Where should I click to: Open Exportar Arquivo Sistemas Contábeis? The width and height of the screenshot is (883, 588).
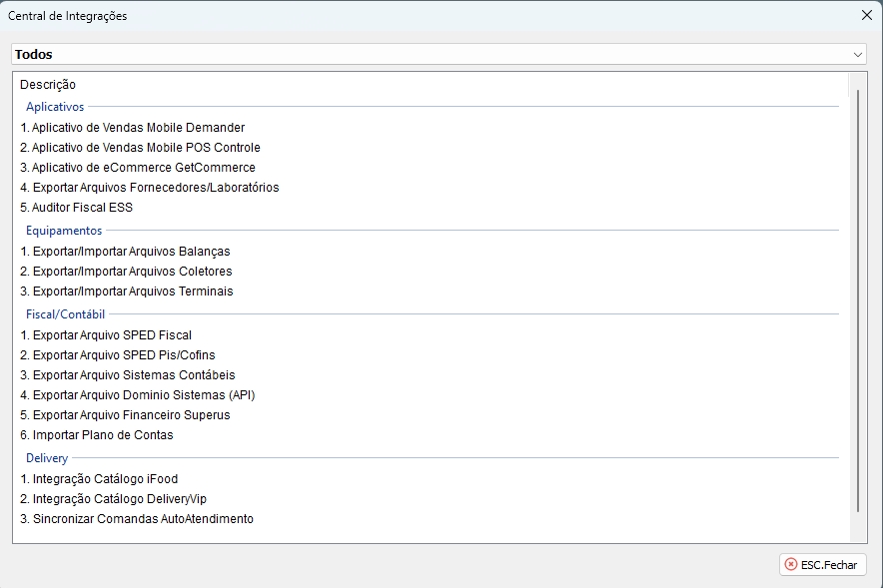click(128, 375)
